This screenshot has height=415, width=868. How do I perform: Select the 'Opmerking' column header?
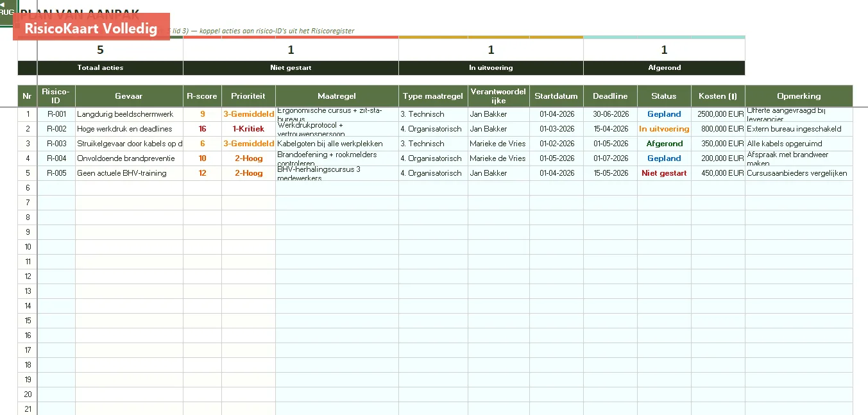tap(799, 96)
